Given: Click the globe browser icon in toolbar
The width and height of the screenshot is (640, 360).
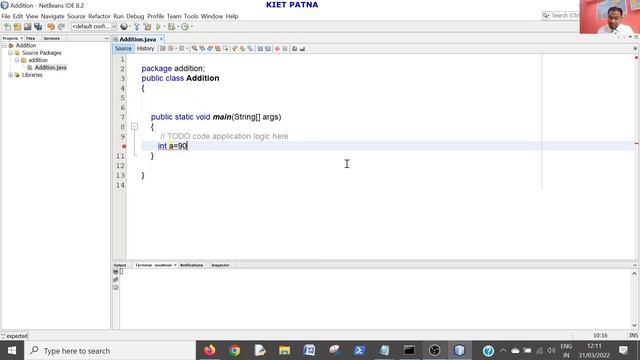Looking at the screenshot, I should click(x=124, y=27).
